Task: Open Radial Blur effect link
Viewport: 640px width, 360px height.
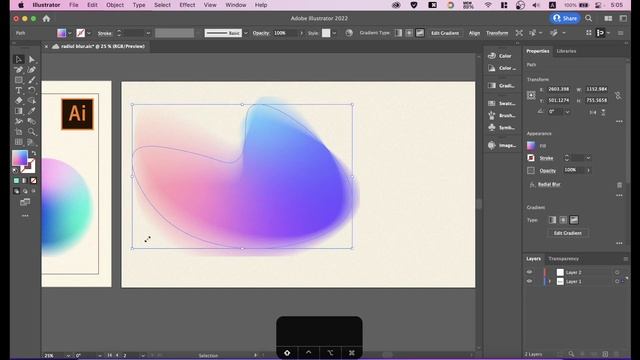Action: [x=549, y=184]
